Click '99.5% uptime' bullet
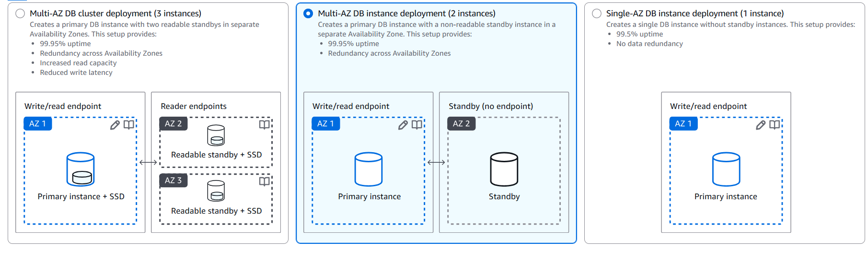This screenshot has width=868, height=253. coord(639,34)
